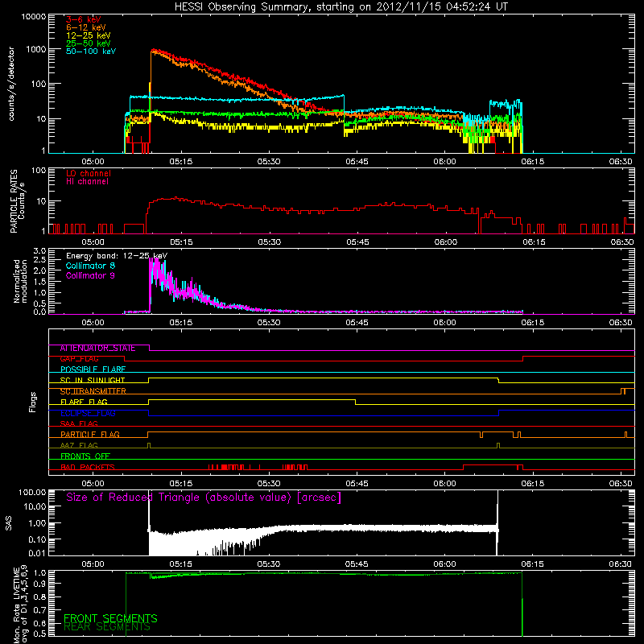644x644 pixels.
Task: Select the 12-25 keV legend label
Action: point(89,35)
